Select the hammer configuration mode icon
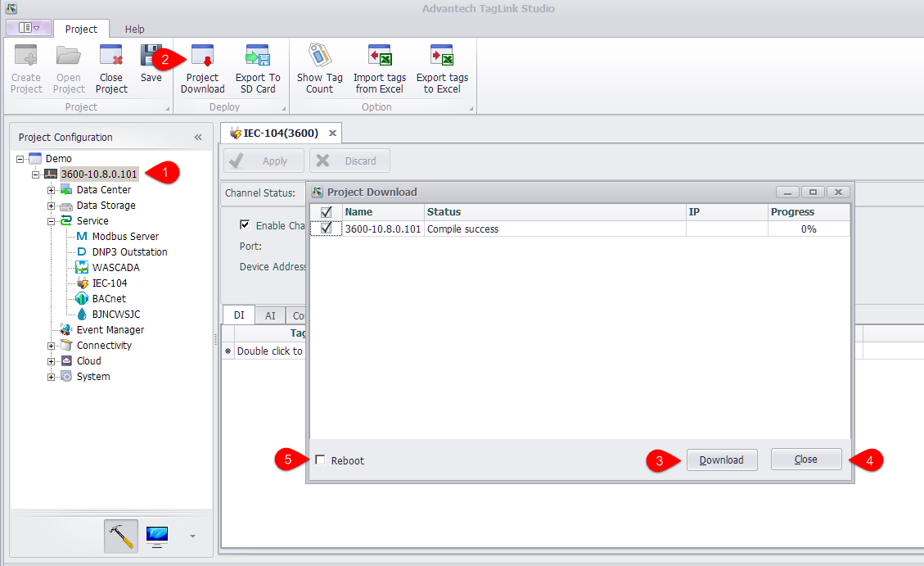 (121, 537)
